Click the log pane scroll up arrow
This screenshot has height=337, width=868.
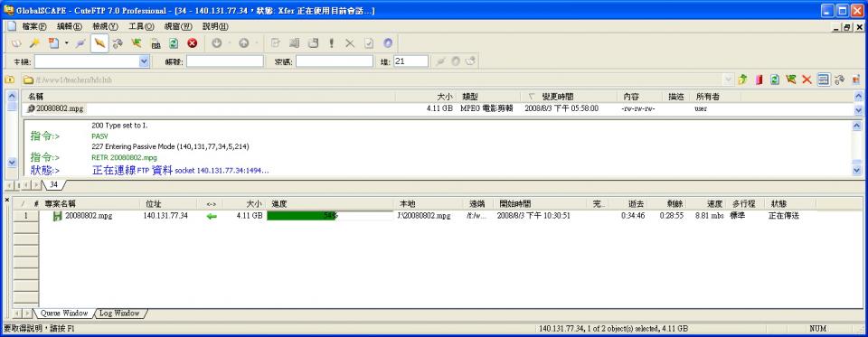(x=857, y=126)
